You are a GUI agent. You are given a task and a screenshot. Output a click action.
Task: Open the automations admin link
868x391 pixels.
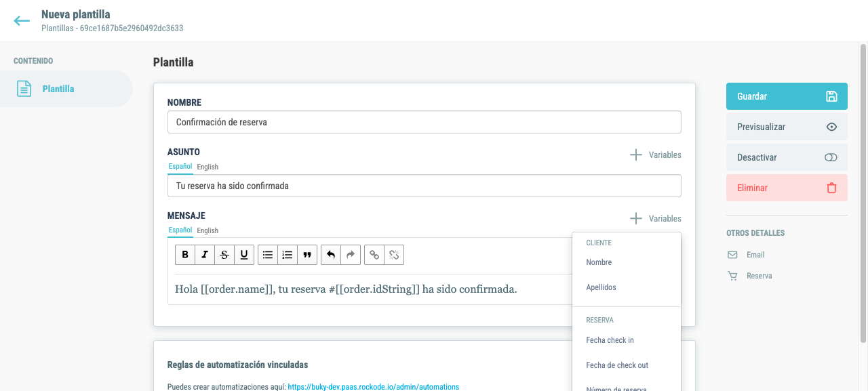click(x=374, y=387)
